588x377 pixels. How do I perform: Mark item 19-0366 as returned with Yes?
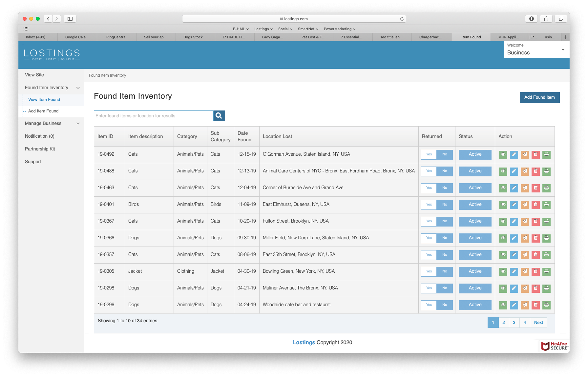[429, 238]
